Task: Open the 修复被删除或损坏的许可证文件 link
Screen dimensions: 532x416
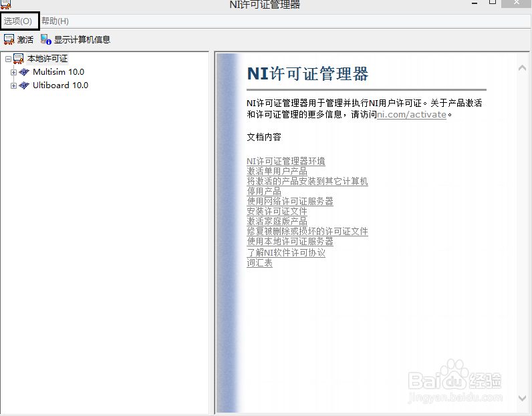Action: (307, 231)
